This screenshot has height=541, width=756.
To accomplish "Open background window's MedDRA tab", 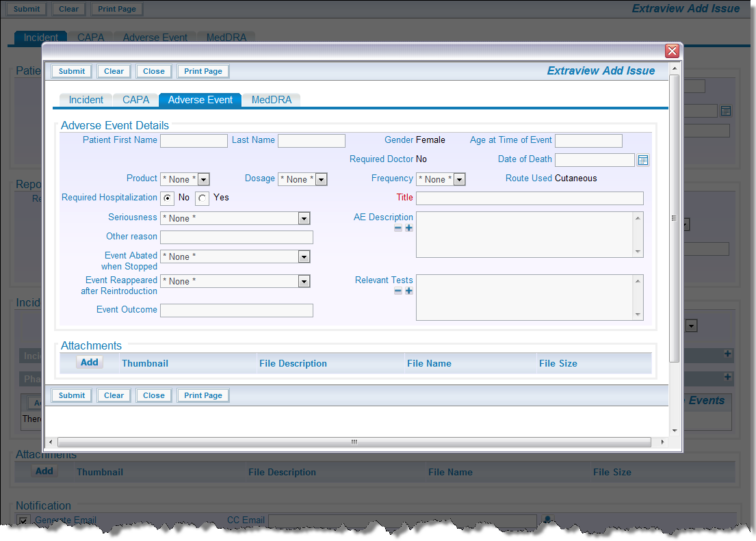I will coord(226,38).
